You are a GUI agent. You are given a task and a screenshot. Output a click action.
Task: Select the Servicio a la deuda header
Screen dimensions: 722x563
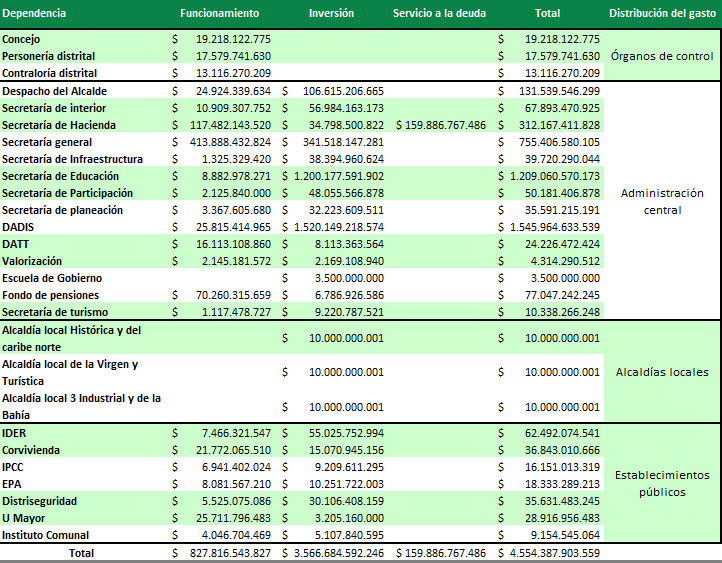pos(439,14)
